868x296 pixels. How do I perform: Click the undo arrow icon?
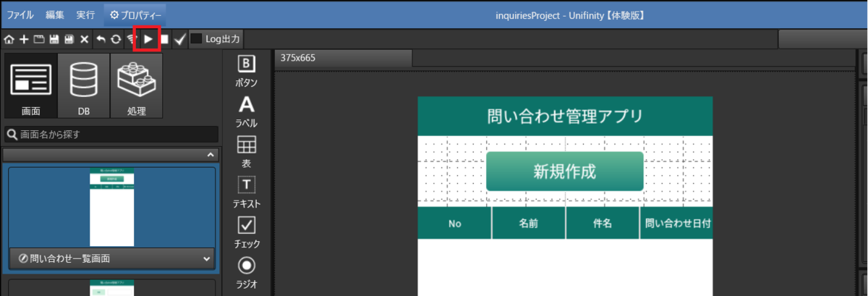point(101,39)
